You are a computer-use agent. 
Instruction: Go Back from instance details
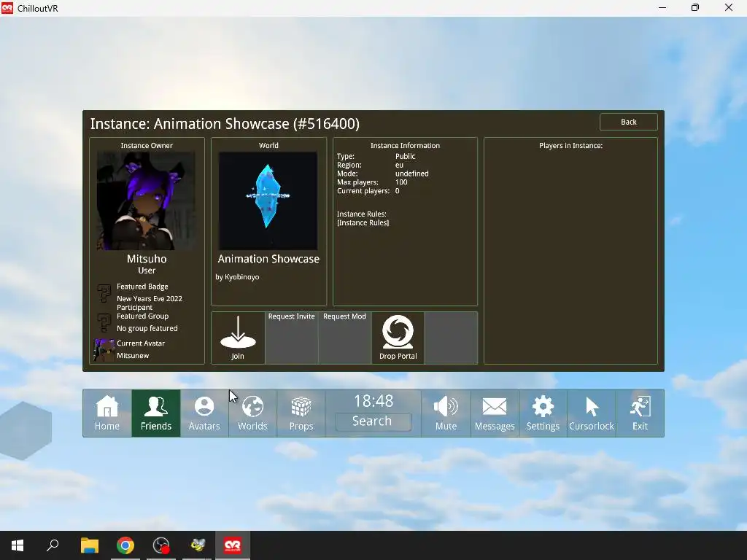click(x=628, y=122)
